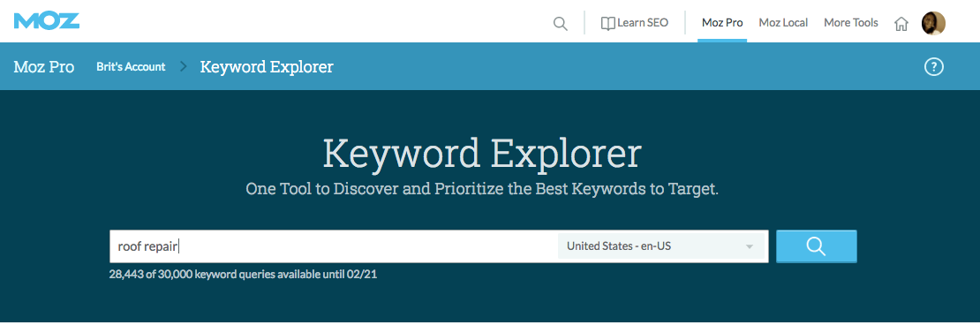Click the One Tool to Discover tagline

(482, 189)
